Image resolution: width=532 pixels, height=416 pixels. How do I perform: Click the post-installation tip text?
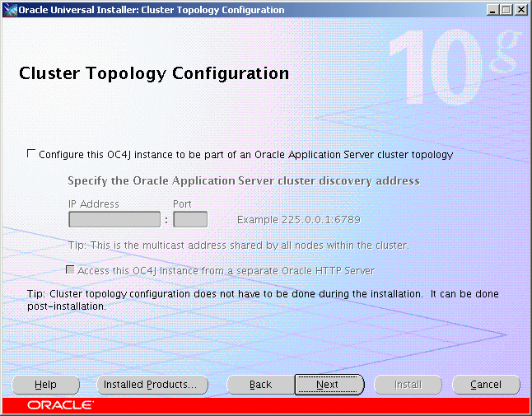tap(263, 300)
